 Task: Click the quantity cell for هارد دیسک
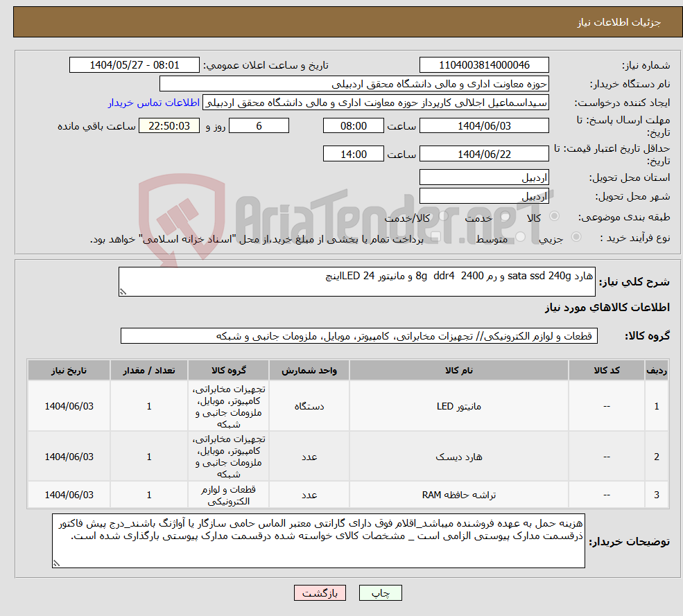tap(149, 457)
